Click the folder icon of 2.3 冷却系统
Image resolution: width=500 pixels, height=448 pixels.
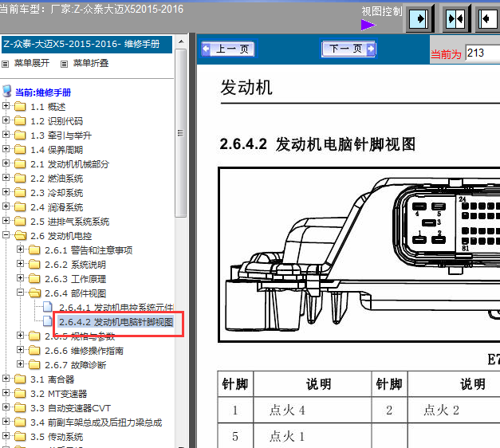[20, 193]
